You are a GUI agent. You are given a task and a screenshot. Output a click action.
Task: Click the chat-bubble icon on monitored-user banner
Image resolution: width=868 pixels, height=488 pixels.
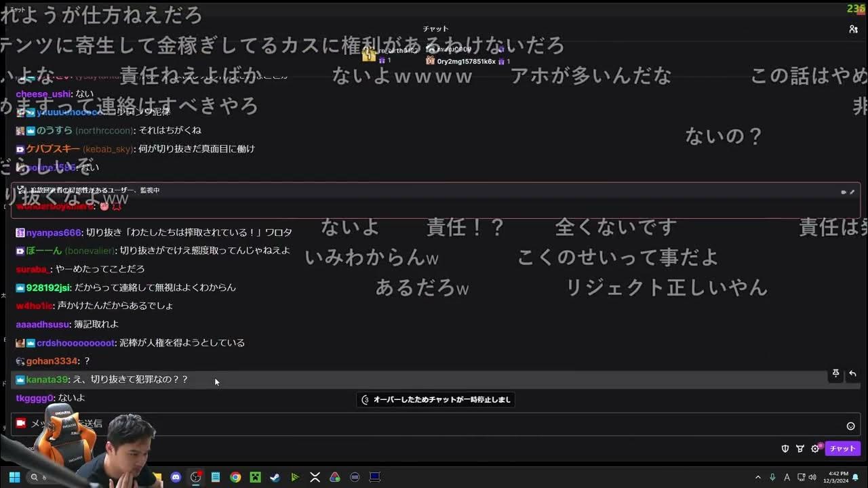click(844, 192)
